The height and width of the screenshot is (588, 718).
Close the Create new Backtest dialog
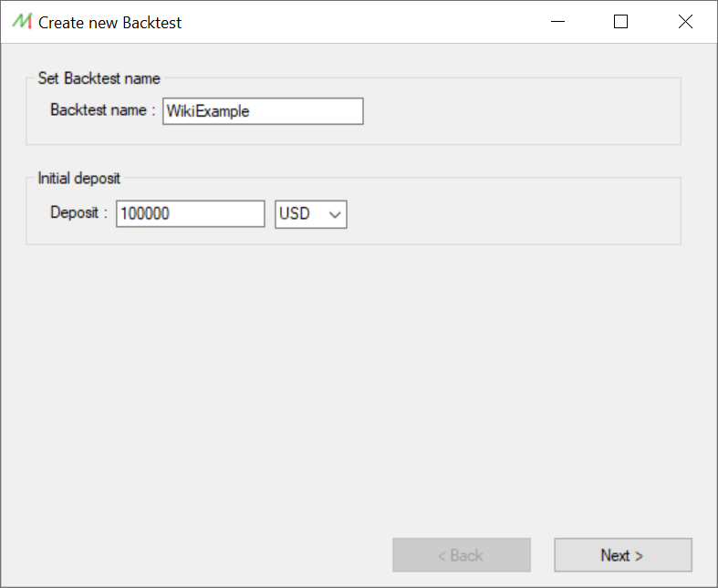click(685, 22)
